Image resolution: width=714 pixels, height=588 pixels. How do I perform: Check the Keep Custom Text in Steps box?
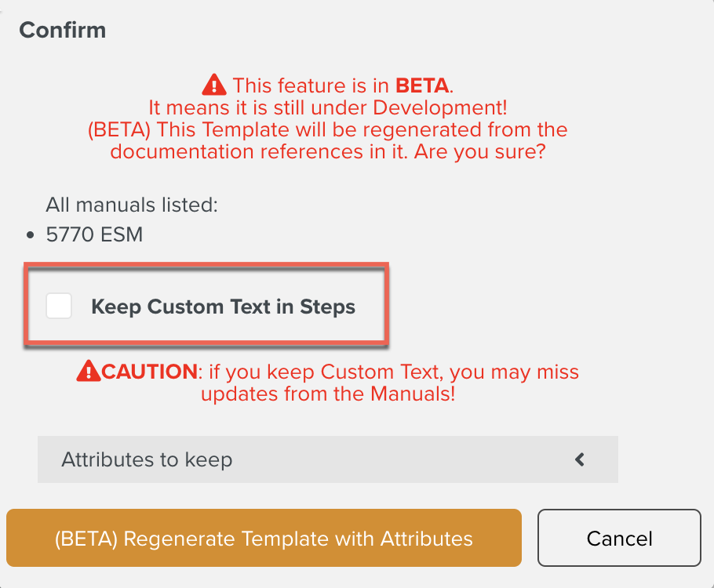(59, 306)
